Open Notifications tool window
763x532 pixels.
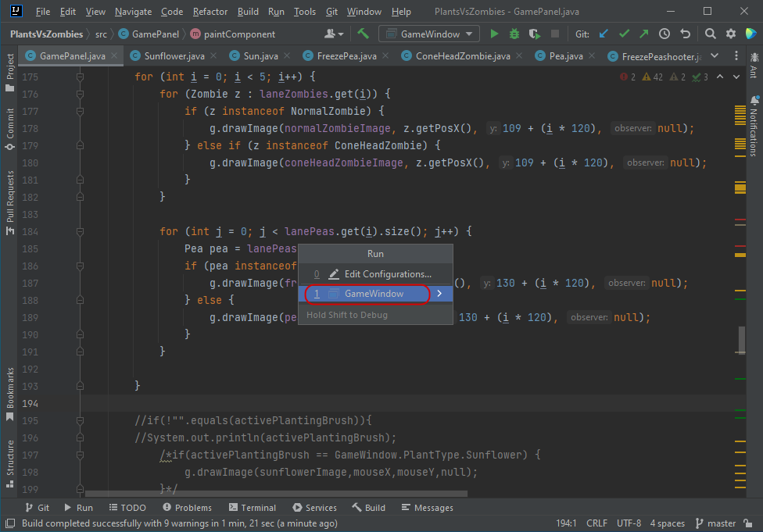point(754,126)
